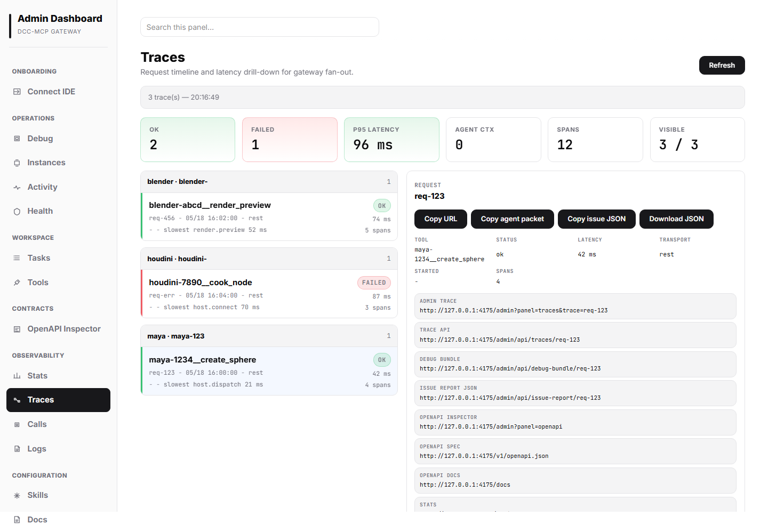
Task: Open the Trace API URL
Action: (575, 335)
